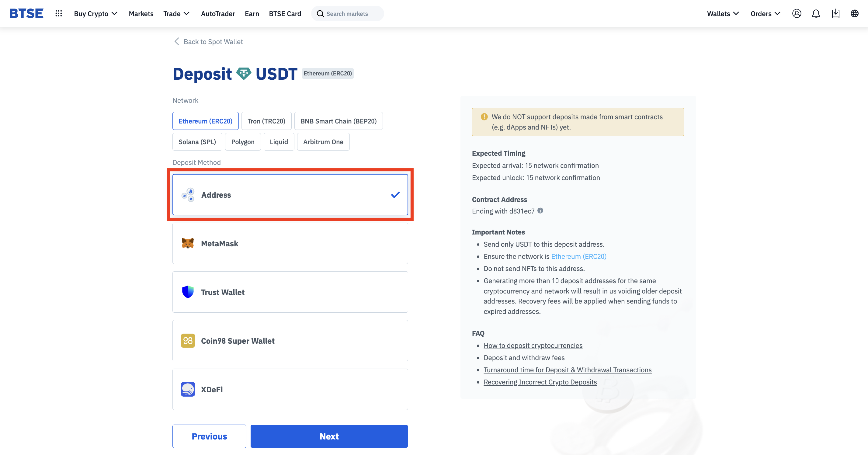Click the Next button
The image size is (868, 455).
point(329,436)
